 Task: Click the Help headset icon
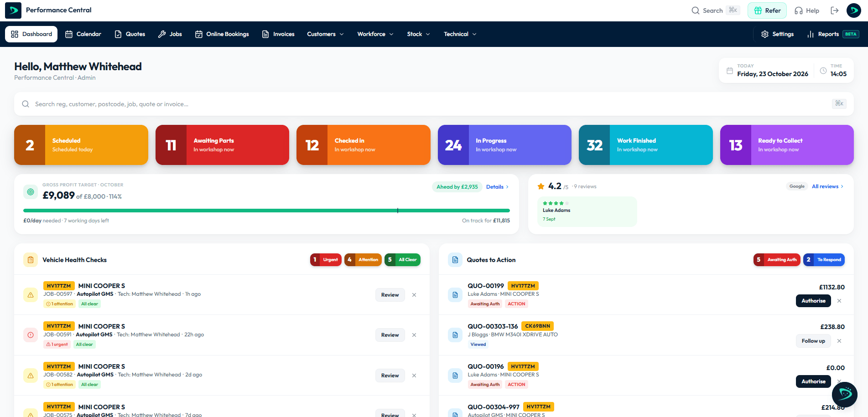[799, 10]
